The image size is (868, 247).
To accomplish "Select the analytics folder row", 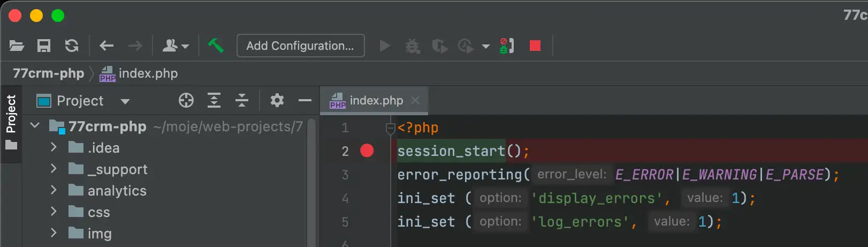I will [165, 191].
